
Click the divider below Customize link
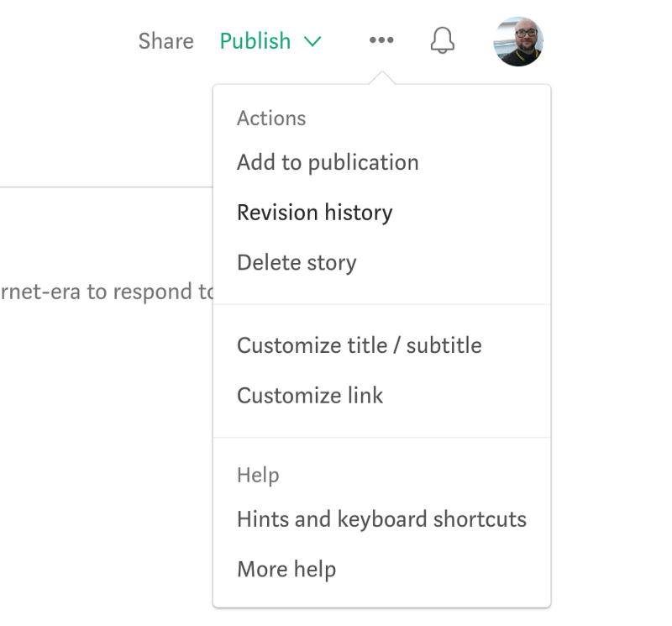(x=381, y=437)
